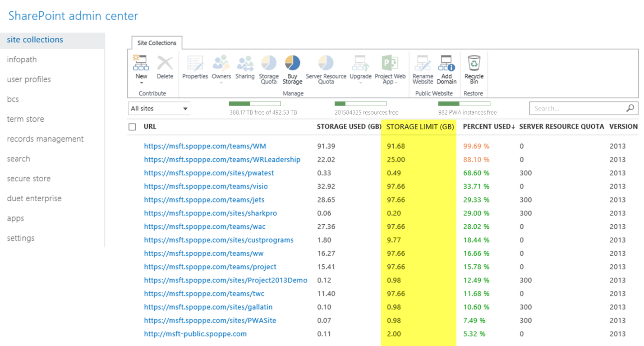Create a new site collection
This screenshot has height=346, width=644.
[141, 67]
